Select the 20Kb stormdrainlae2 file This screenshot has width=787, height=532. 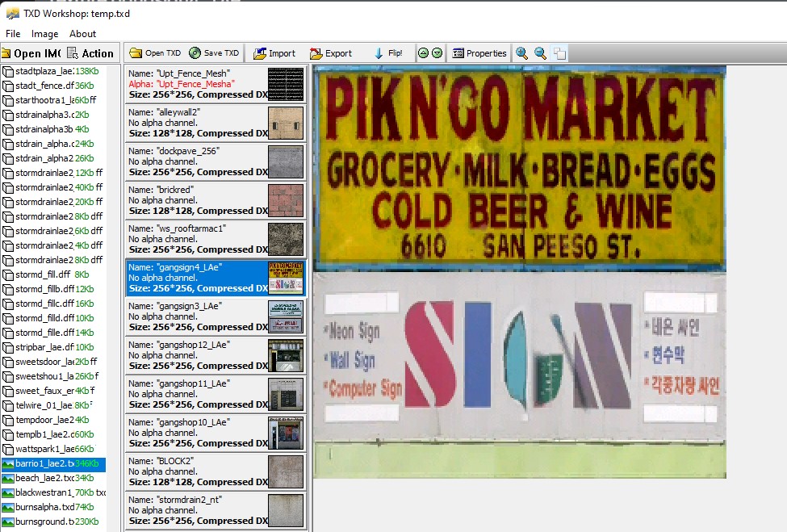(x=53, y=203)
